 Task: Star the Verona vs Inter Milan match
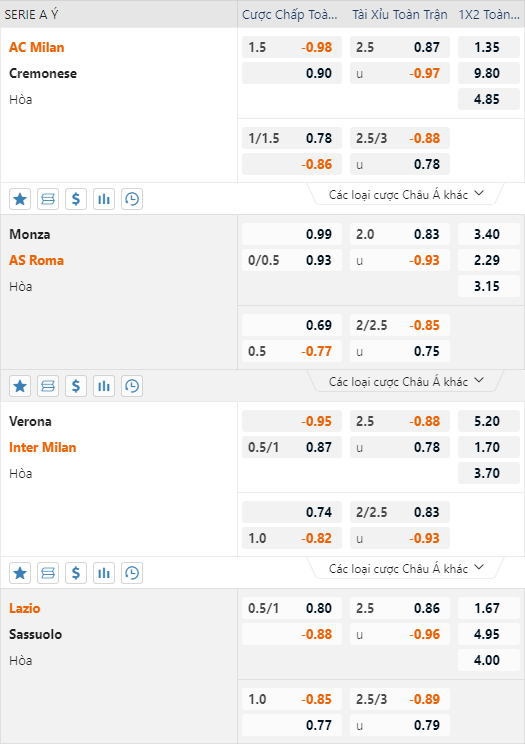[20, 573]
